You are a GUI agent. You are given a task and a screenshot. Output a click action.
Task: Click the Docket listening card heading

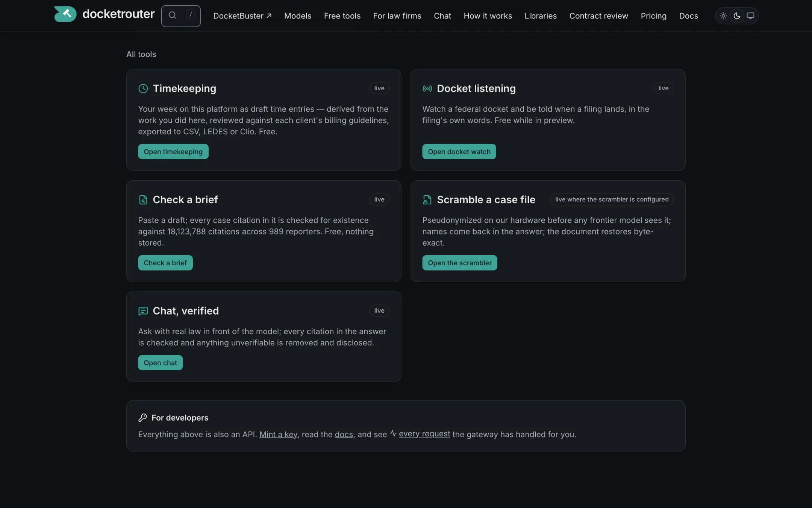coord(476,88)
